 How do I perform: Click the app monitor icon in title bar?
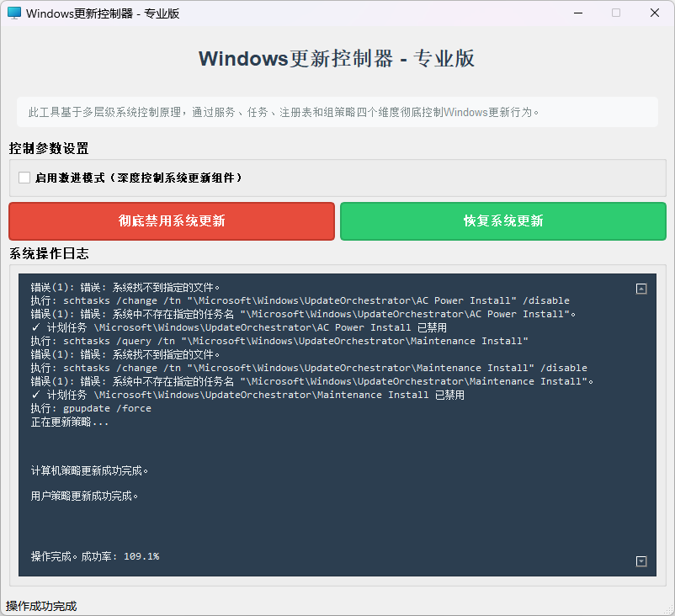[13, 13]
